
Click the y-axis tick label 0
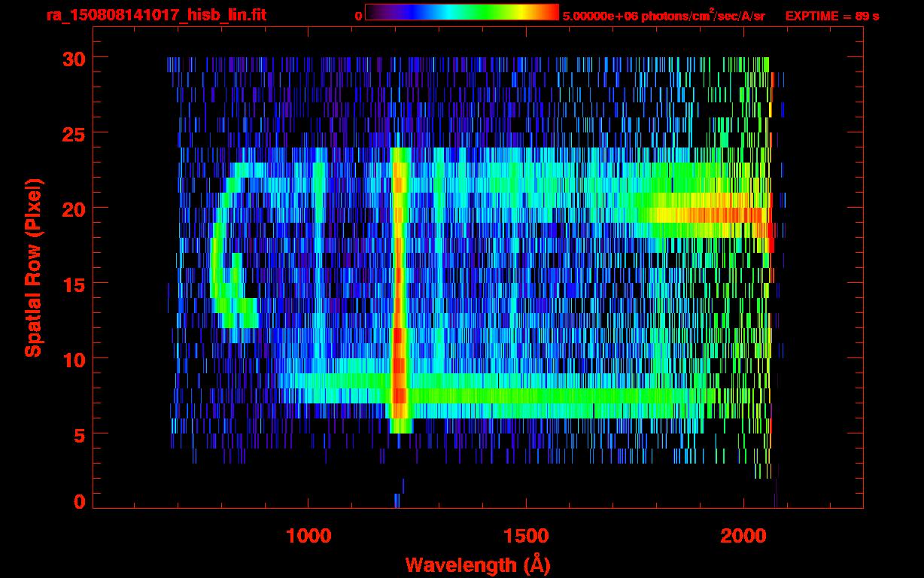[79, 502]
